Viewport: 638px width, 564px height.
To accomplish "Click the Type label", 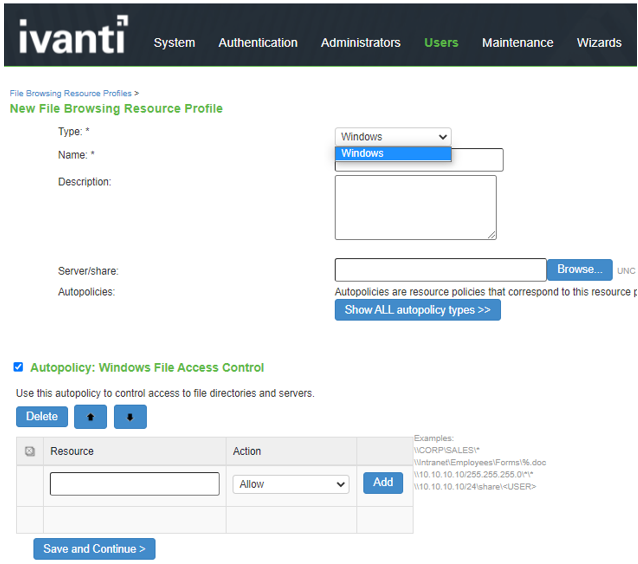I will (74, 131).
